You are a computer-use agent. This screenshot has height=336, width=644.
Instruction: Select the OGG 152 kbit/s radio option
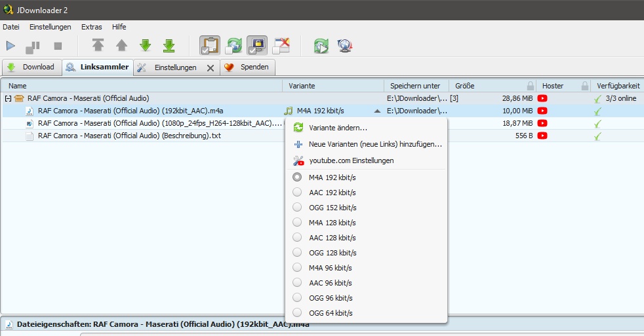pyautogui.click(x=297, y=207)
